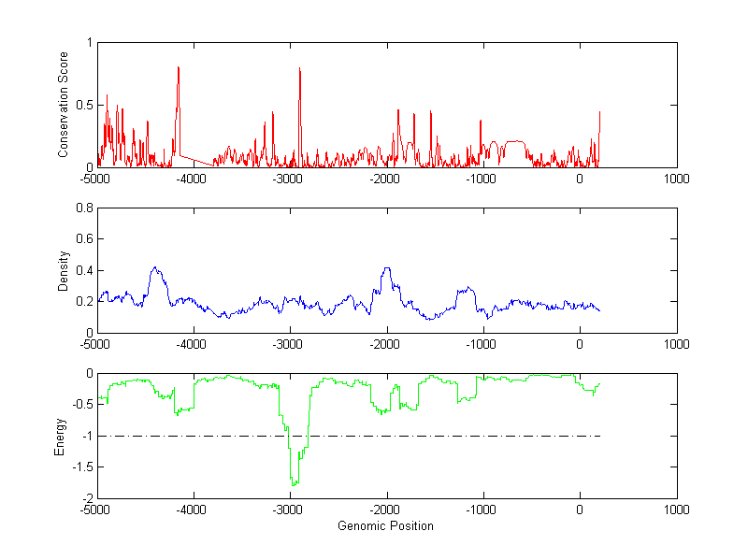
Task: Select the tall red conservation peak near -2900
Action: tap(299, 71)
